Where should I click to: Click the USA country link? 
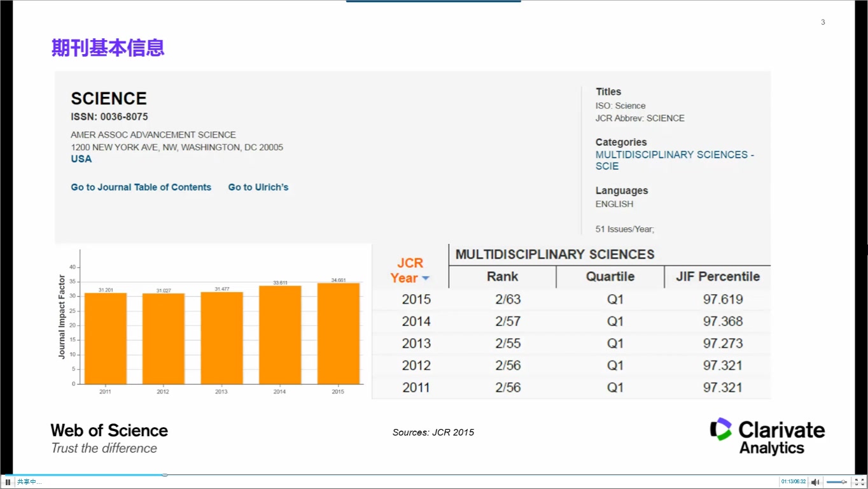tap(81, 159)
